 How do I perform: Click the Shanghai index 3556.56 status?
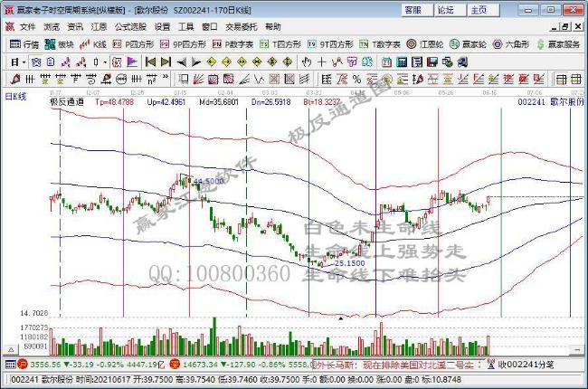click(x=45, y=365)
